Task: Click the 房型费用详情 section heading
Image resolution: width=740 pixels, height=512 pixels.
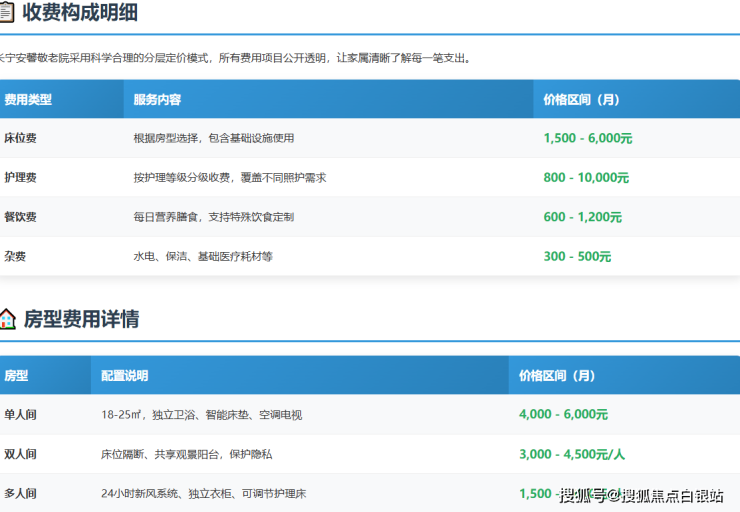Action: tap(81, 319)
